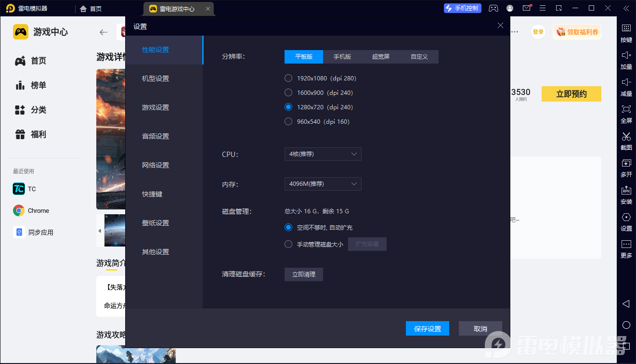
Task: Click the 加量 volume up icon
Action: click(626, 60)
